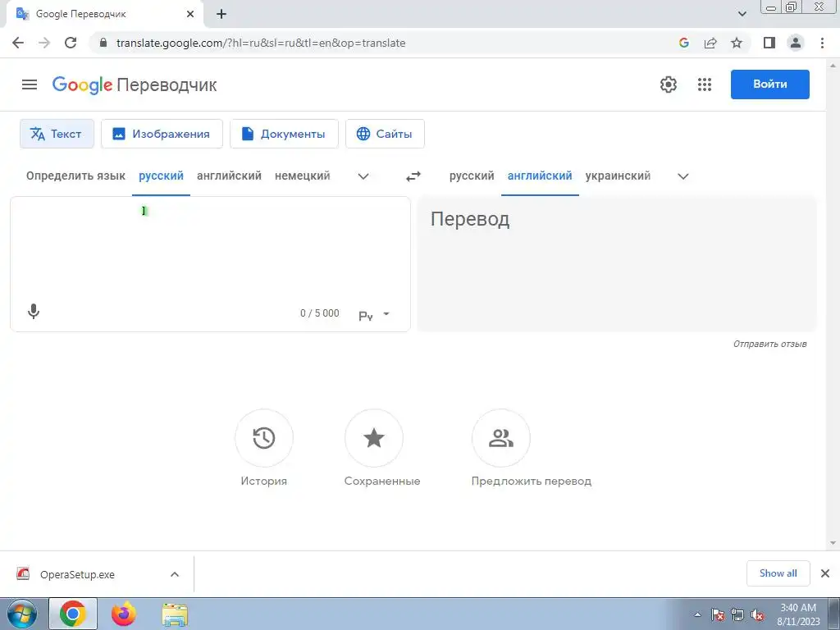This screenshot has width=840, height=630.
Task: Click Google Переводчик logo
Action: click(x=134, y=84)
